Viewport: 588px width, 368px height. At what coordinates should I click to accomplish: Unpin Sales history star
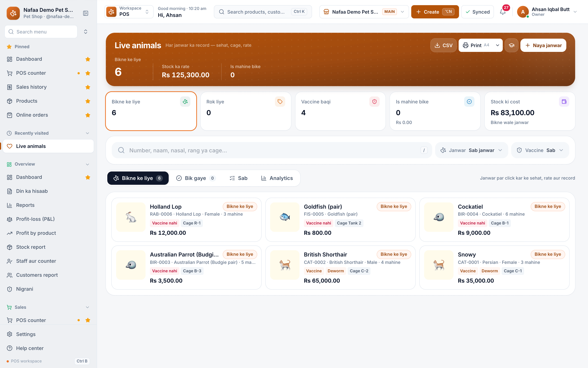[x=88, y=87]
